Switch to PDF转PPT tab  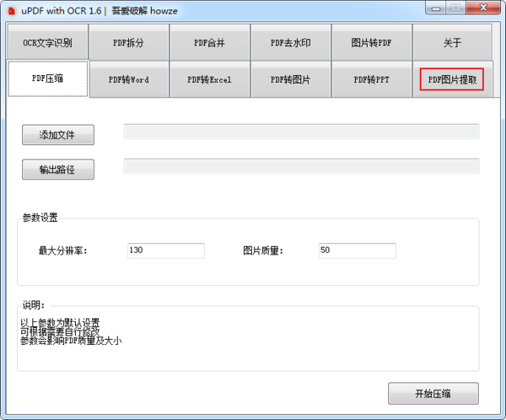pyautogui.click(x=371, y=80)
